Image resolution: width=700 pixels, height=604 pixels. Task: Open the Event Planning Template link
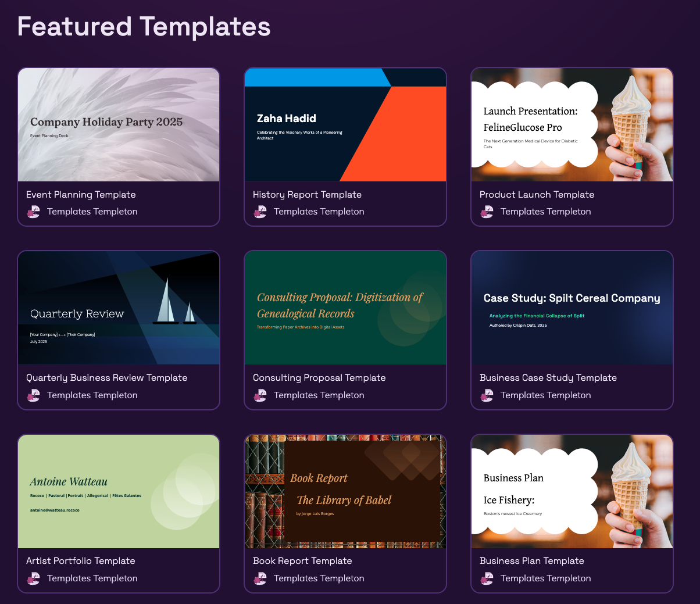pos(80,194)
